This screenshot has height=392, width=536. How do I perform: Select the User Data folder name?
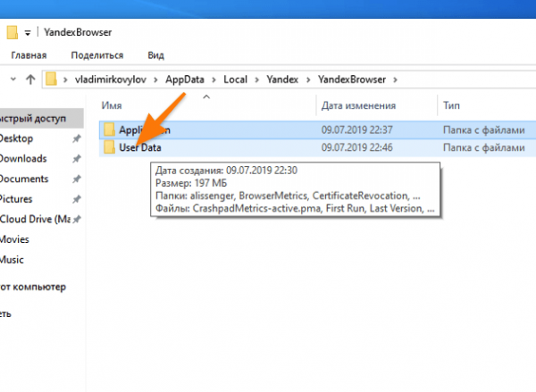140,147
